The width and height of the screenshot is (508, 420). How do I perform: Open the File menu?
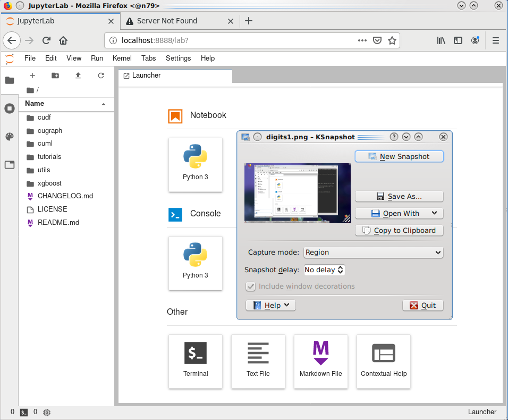point(30,58)
